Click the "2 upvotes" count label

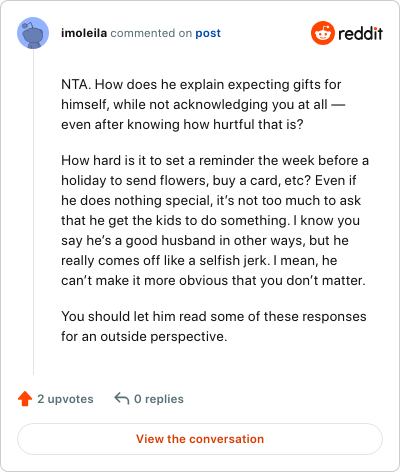coord(65,399)
